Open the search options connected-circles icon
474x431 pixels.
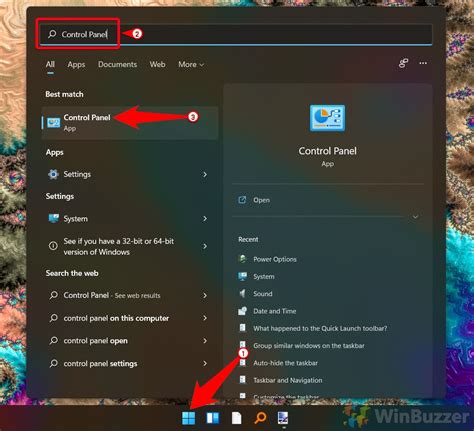(x=404, y=63)
